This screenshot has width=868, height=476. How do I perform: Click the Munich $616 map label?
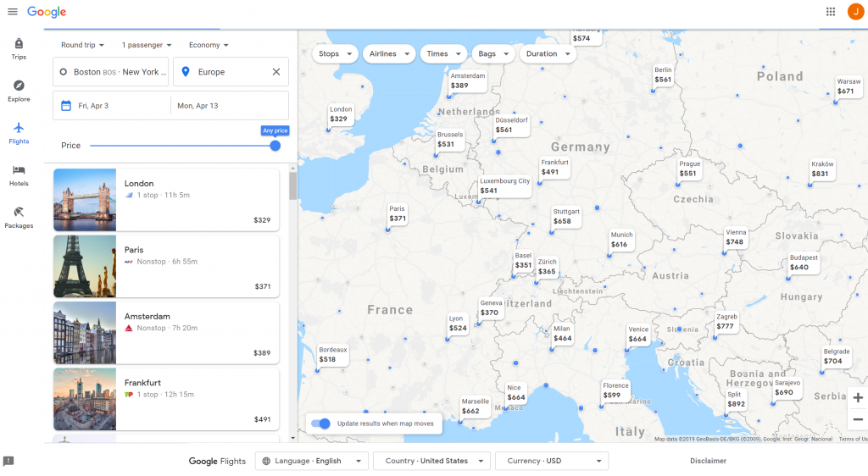[x=621, y=240]
